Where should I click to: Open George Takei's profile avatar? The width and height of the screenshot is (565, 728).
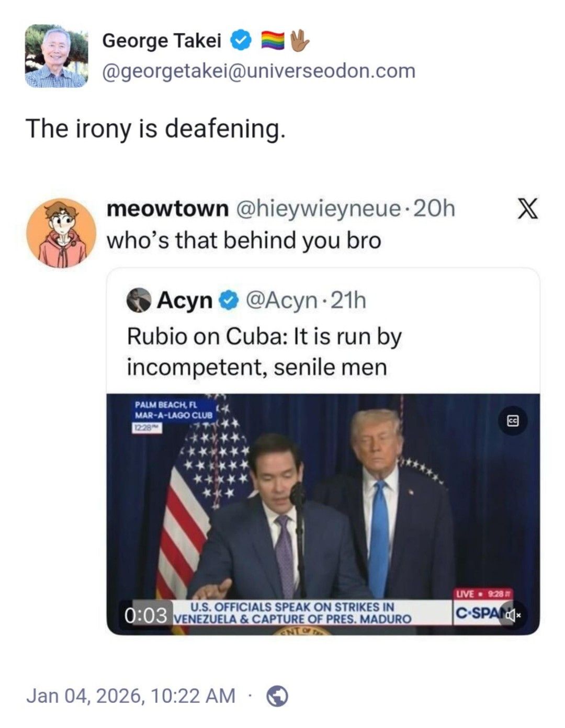click(x=56, y=55)
